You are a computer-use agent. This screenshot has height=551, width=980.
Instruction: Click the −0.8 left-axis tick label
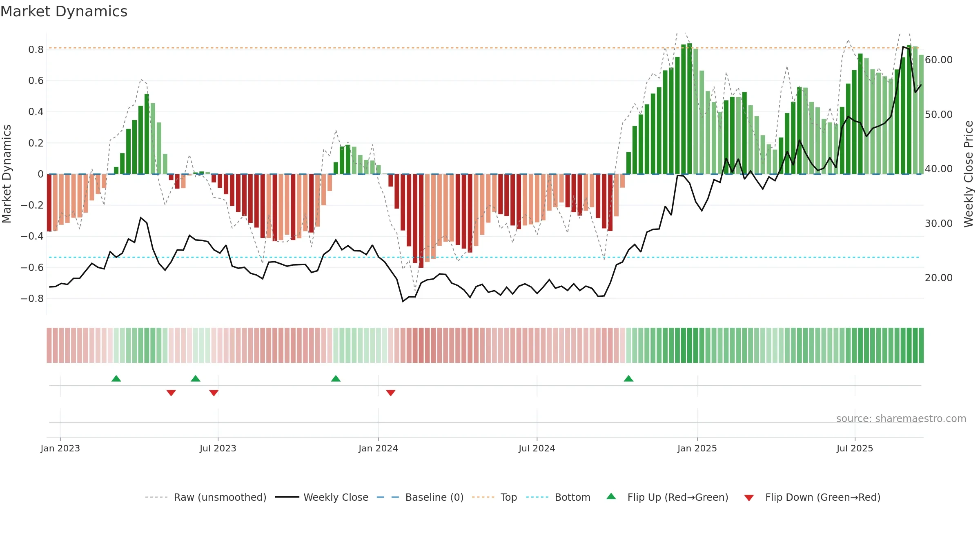tap(32, 299)
